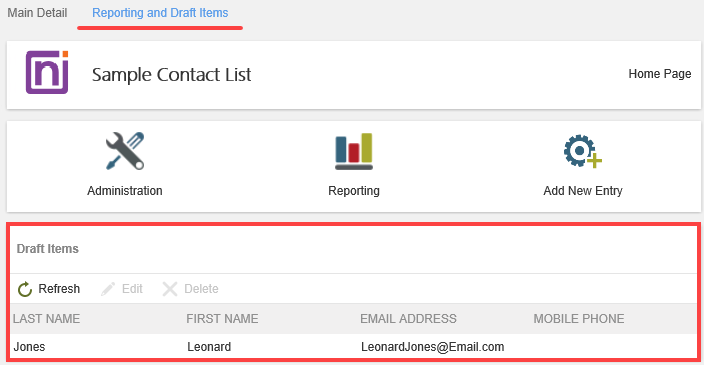Click the purple Nintex logo icon
Image resolution: width=704 pixels, height=365 pixels.
point(47,72)
